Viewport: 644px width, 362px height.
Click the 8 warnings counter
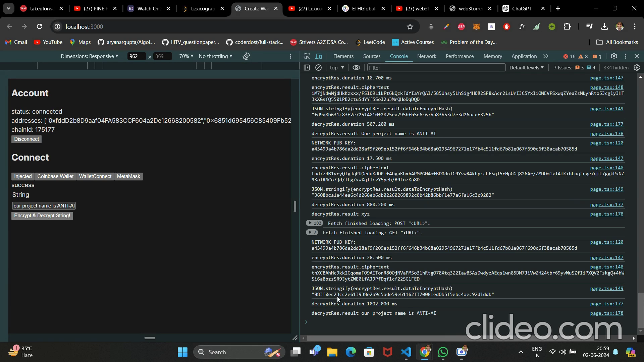[583, 56]
